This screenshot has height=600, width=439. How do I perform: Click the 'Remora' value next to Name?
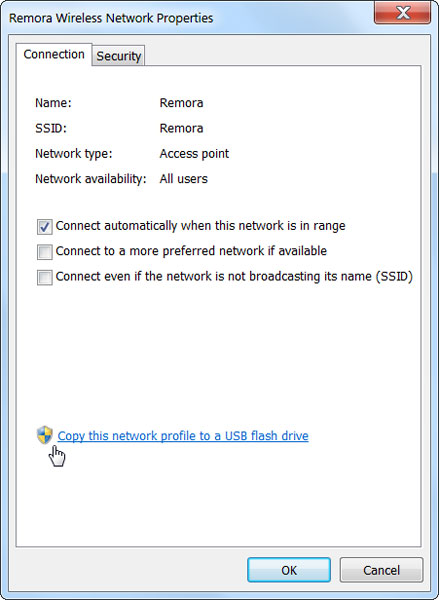[x=181, y=103]
